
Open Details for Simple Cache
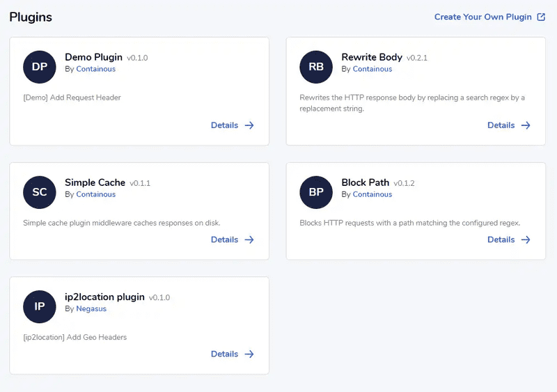tap(224, 240)
